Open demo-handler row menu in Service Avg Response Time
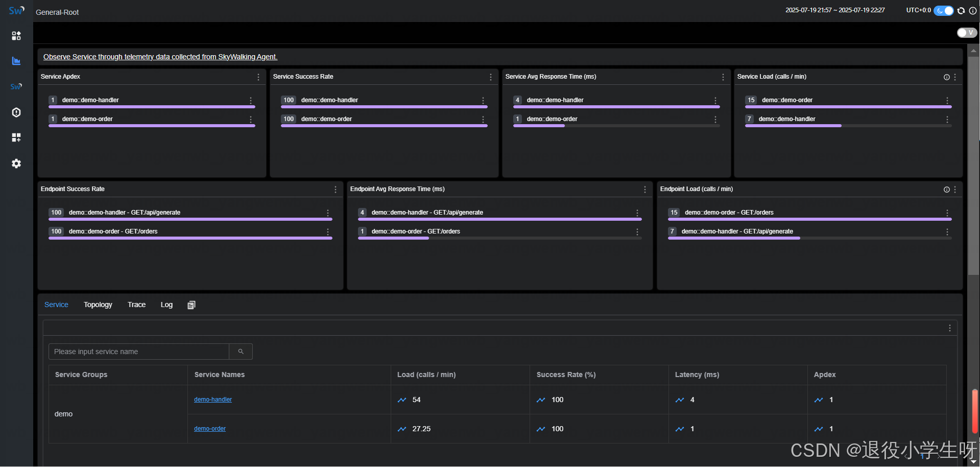Viewport: 980px width, 467px height. [715, 101]
